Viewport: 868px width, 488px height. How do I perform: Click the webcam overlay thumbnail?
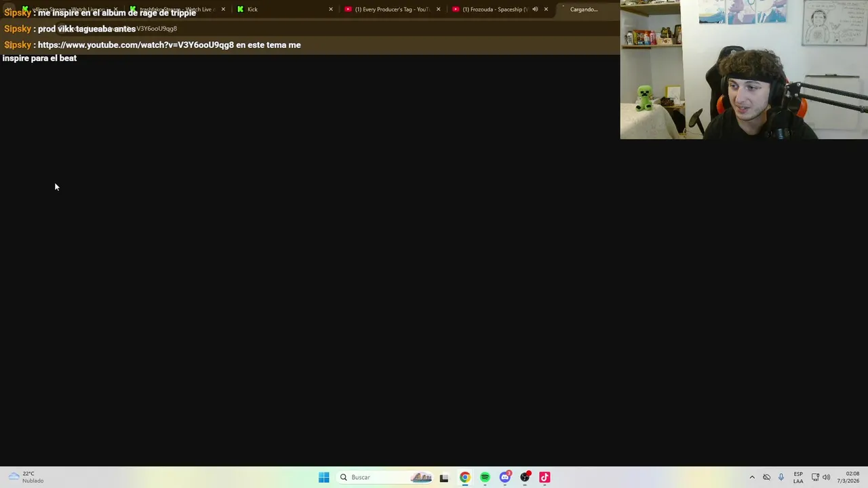[x=744, y=69]
